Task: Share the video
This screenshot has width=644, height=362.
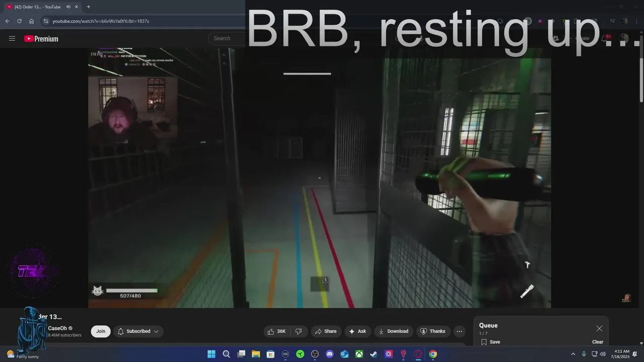Action: pos(326,331)
